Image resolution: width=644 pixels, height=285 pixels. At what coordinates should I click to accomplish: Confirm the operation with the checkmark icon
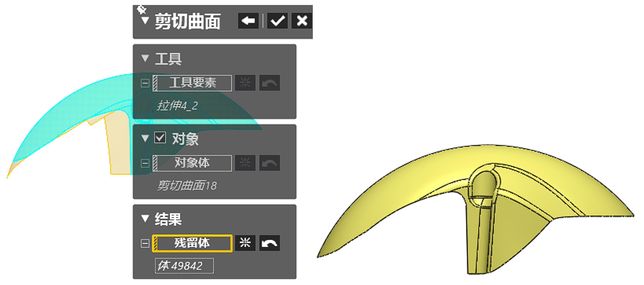277,21
